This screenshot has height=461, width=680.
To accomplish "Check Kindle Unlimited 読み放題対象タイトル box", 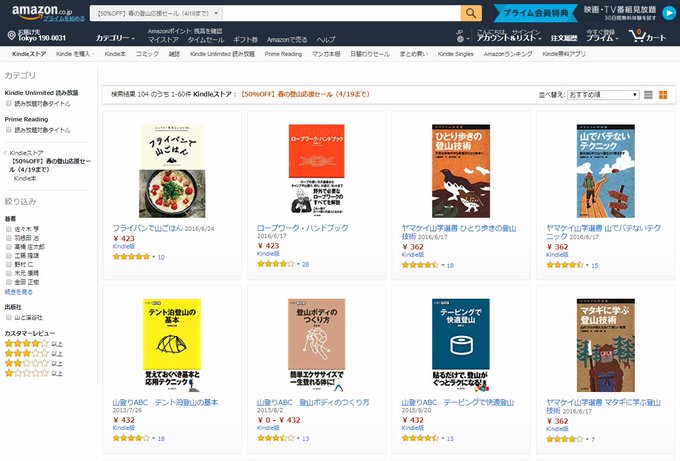I will [9, 103].
